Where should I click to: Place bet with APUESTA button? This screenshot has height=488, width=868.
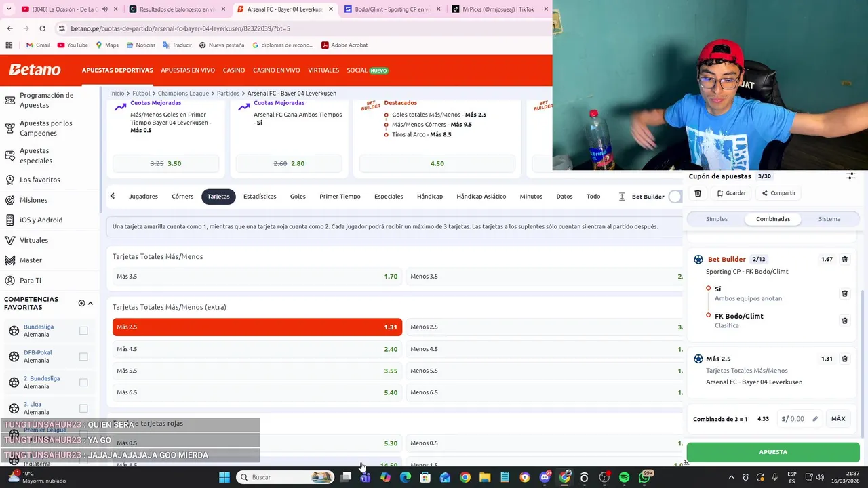click(773, 452)
